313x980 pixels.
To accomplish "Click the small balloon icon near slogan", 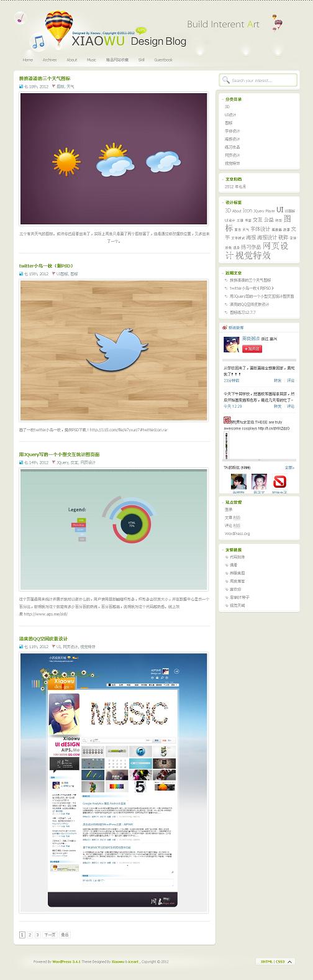I will [x=278, y=22].
